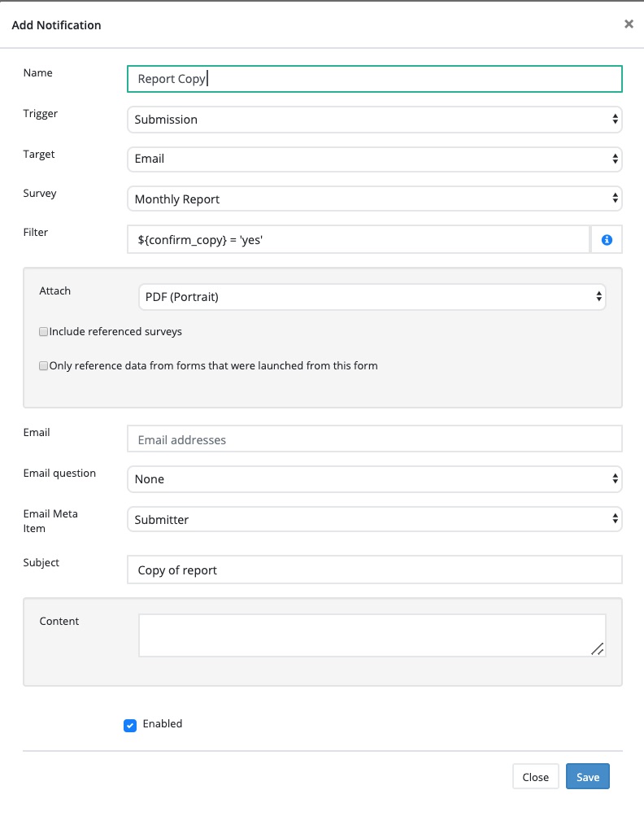Click the filter info icon
This screenshot has height=825, width=644.
point(606,240)
